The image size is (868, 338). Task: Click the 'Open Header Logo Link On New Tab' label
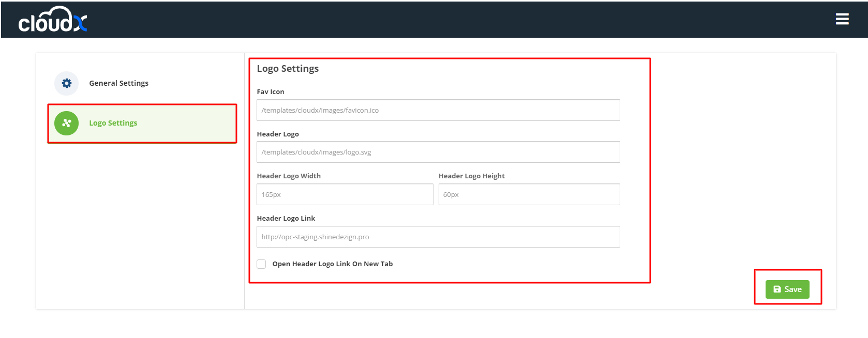click(332, 264)
